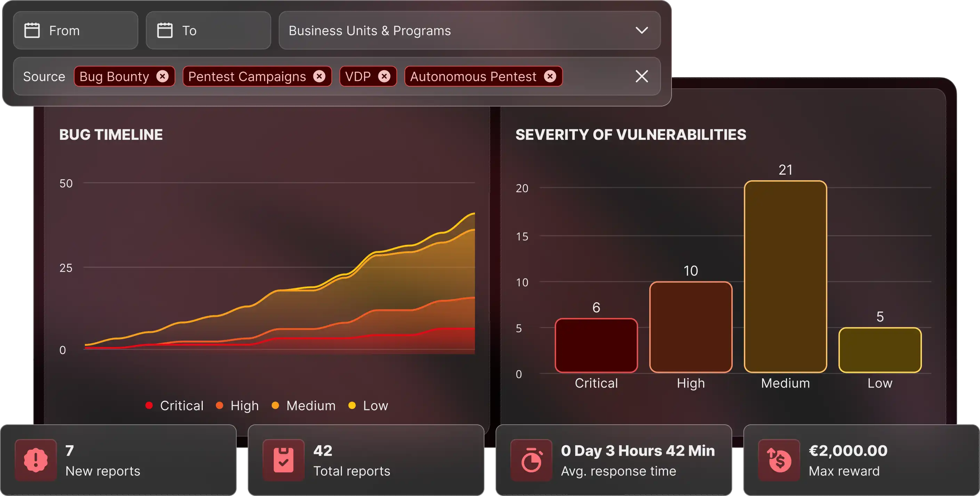Image resolution: width=980 pixels, height=496 pixels.
Task: Click the calendar icon in To field
Action: pos(165,30)
